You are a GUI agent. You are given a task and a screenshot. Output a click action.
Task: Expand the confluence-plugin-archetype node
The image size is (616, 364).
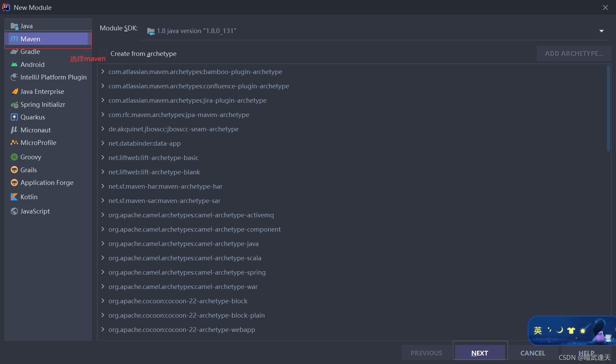click(103, 86)
